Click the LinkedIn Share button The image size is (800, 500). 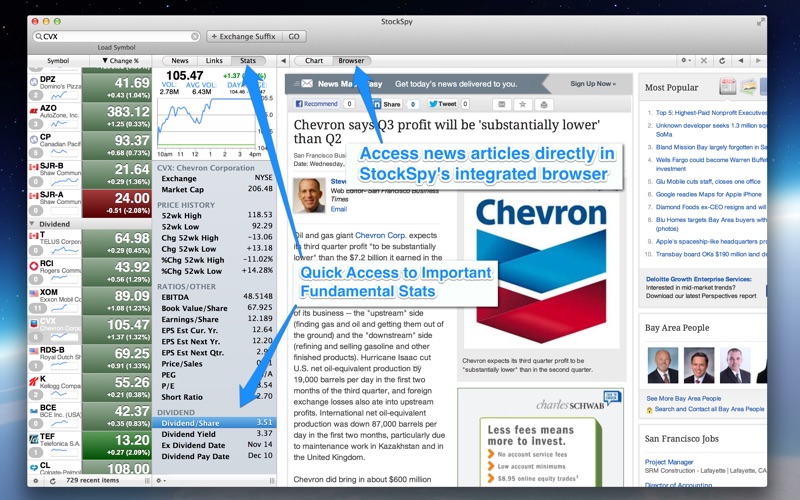click(x=387, y=104)
